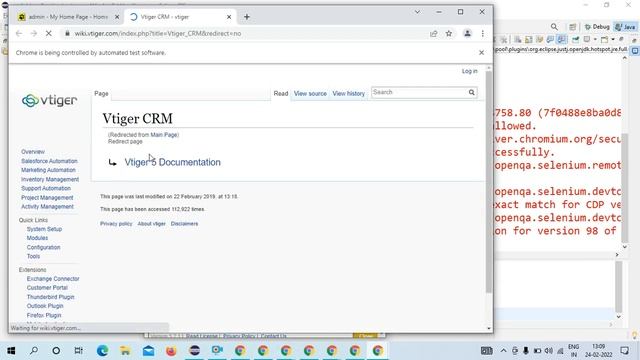Switch to admin My Home Page tab
The image size is (640, 360).
[67, 17]
